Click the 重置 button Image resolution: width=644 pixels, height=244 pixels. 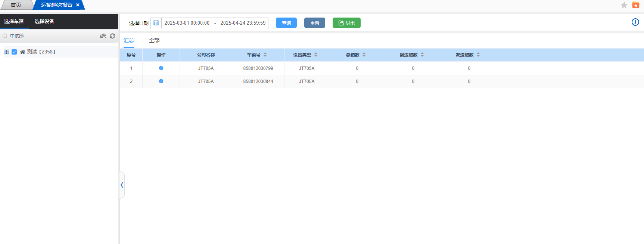[x=315, y=23]
